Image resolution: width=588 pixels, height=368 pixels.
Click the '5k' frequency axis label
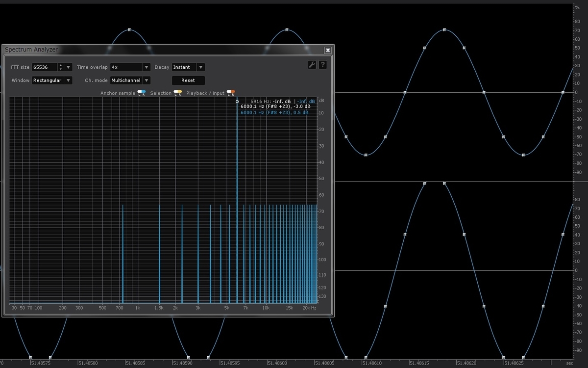[227, 308]
